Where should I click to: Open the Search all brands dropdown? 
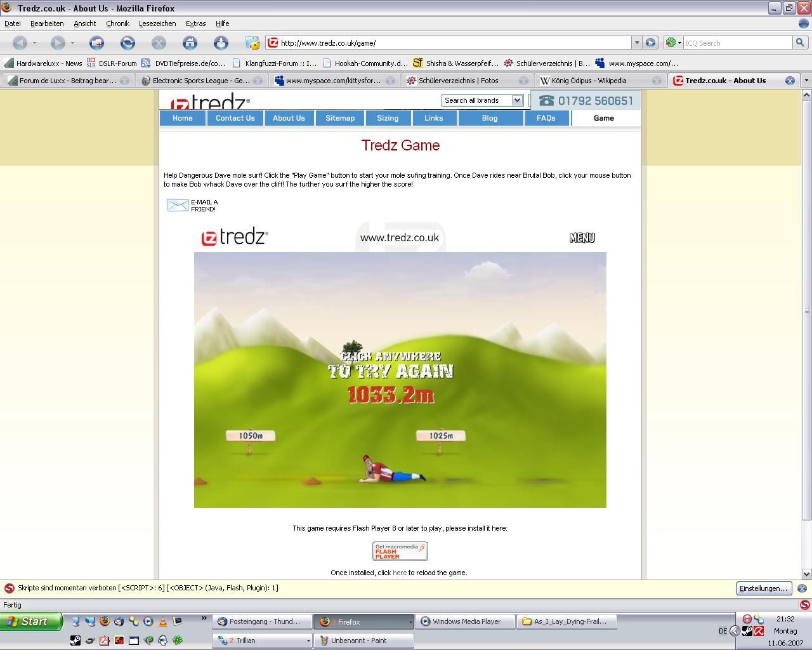pyautogui.click(x=516, y=100)
